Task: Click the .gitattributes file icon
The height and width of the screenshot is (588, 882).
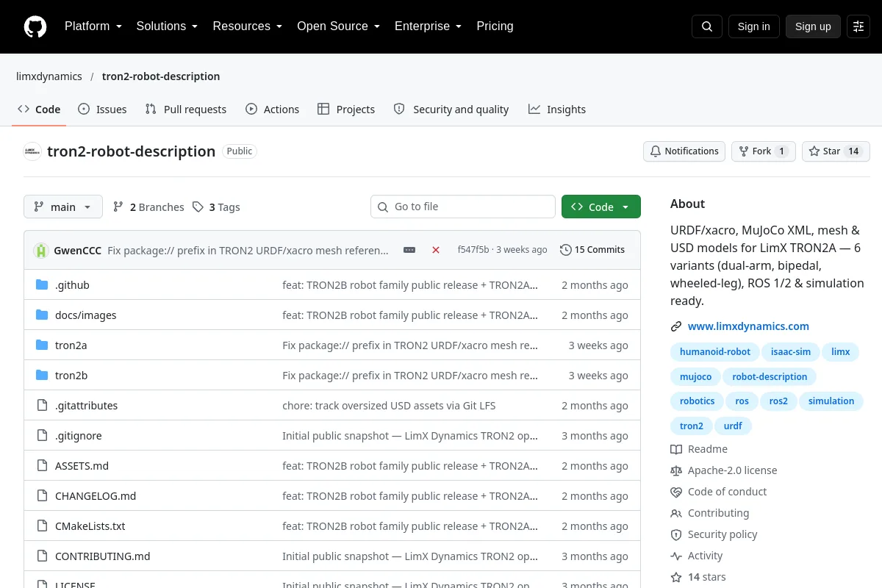Action: [x=42, y=406]
